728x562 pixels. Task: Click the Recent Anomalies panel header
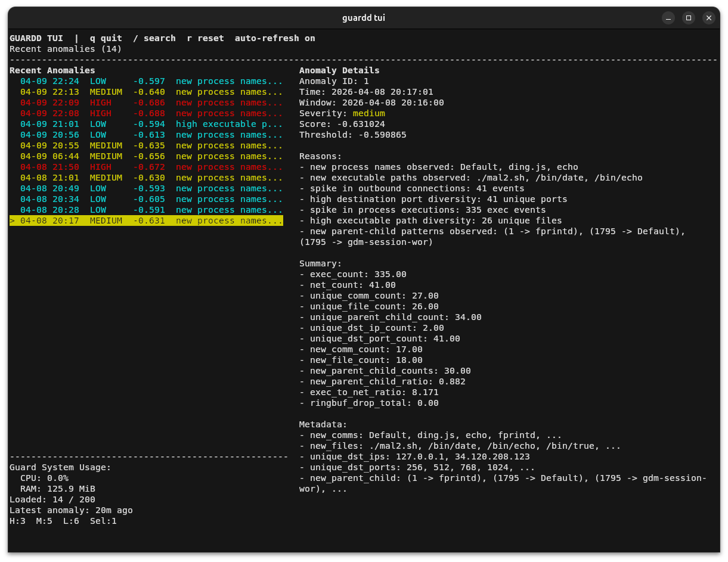point(52,70)
